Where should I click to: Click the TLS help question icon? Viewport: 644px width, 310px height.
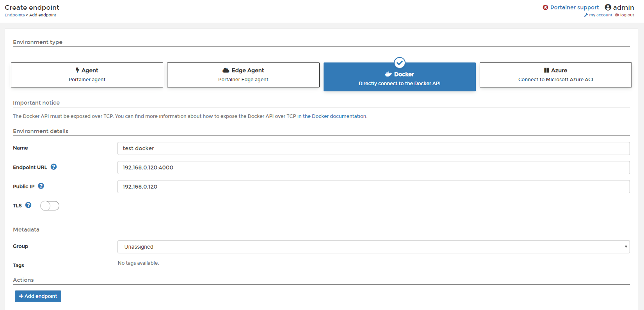(28, 205)
